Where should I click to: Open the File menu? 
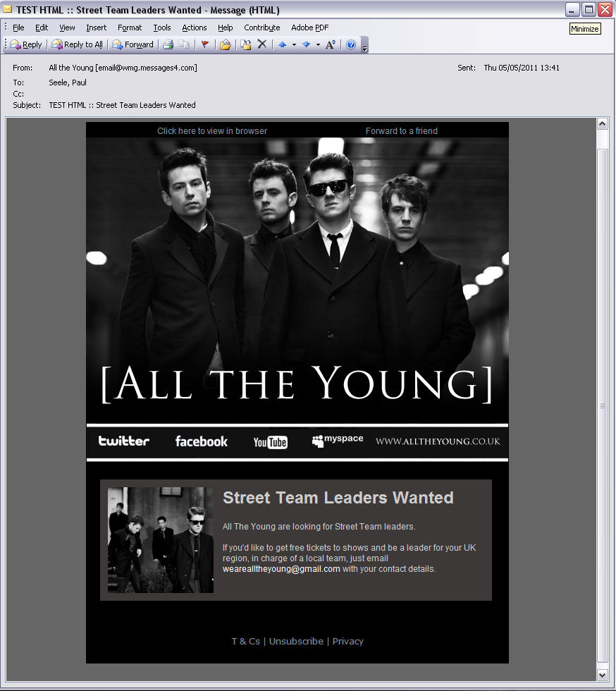18,27
